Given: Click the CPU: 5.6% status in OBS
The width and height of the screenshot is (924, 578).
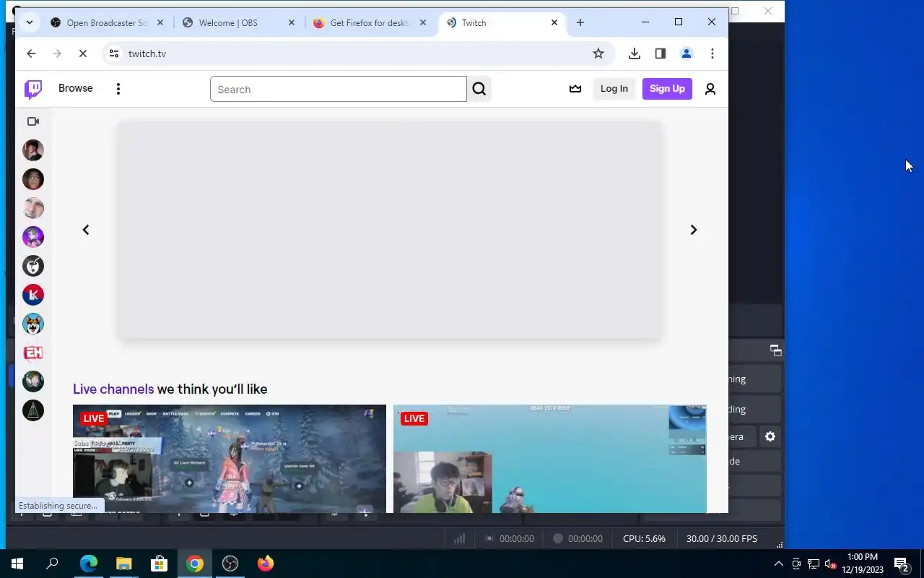Looking at the screenshot, I should 644,538.
